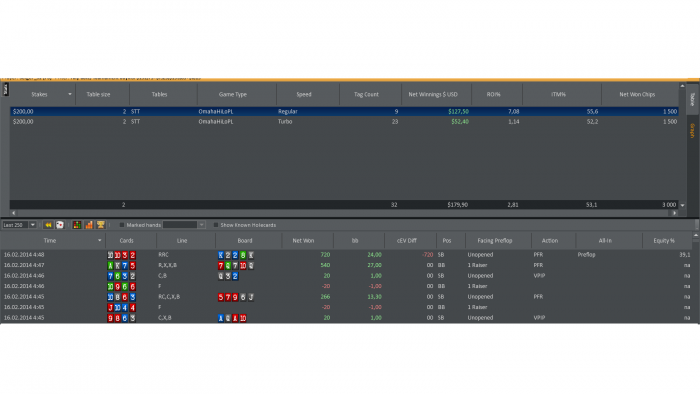Sort hands by Line column header

click(x=182, y=241)
